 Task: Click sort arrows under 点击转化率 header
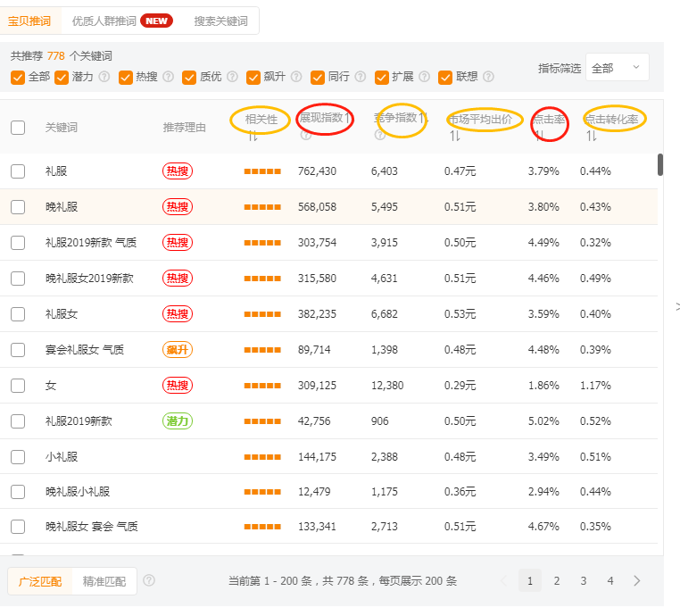pyautogui.click(x=592, y=136)
